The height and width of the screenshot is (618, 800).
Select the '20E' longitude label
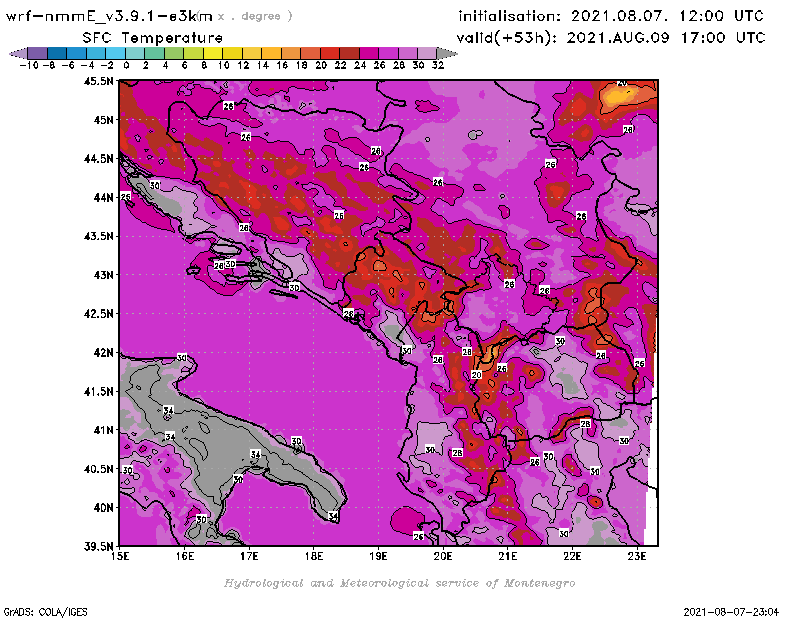(x=443, y=556)
